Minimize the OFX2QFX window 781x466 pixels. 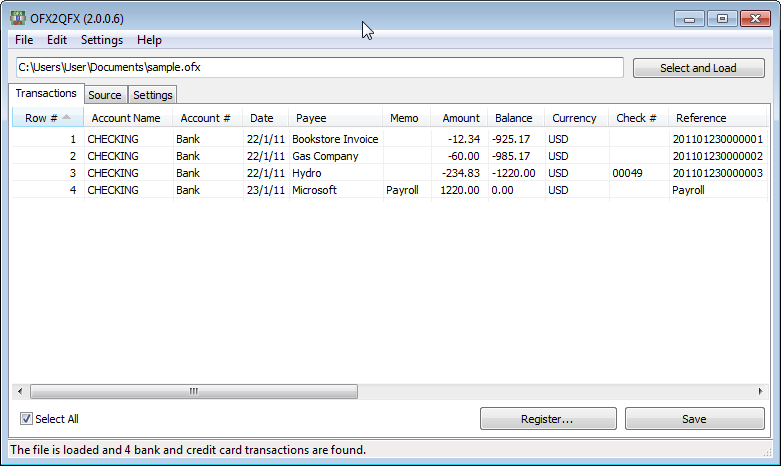(689, 19)
